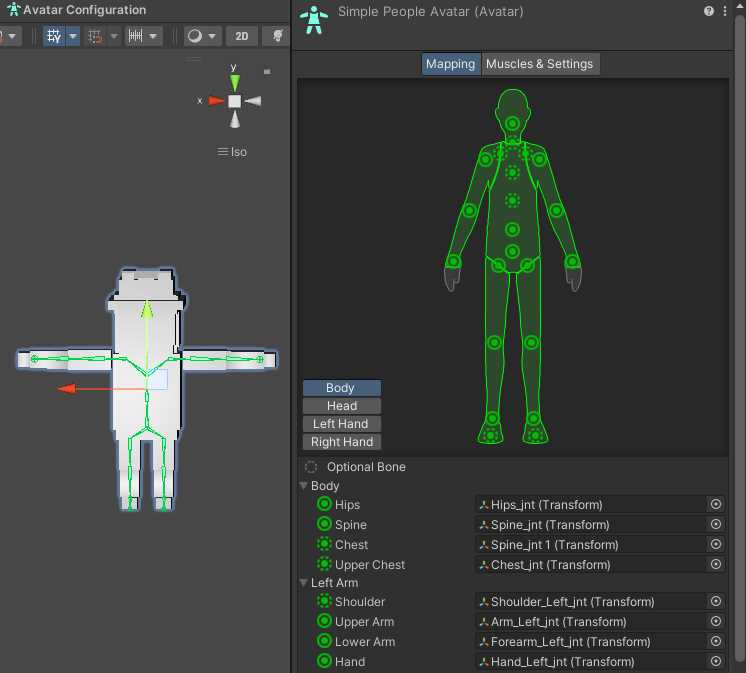Select the Mapping tab
This screenshot has width=746, height=673.
click(451, 64)
